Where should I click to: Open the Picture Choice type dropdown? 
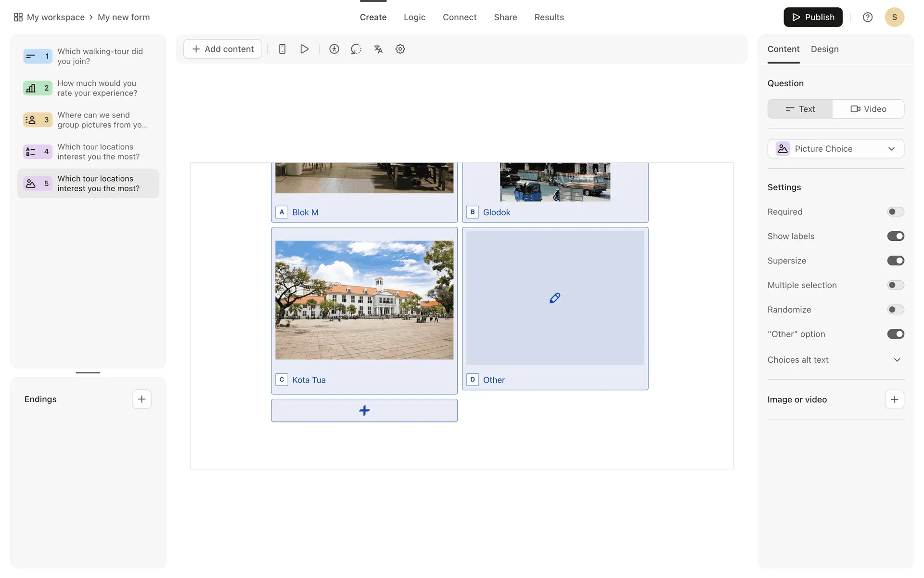[835, 149]
